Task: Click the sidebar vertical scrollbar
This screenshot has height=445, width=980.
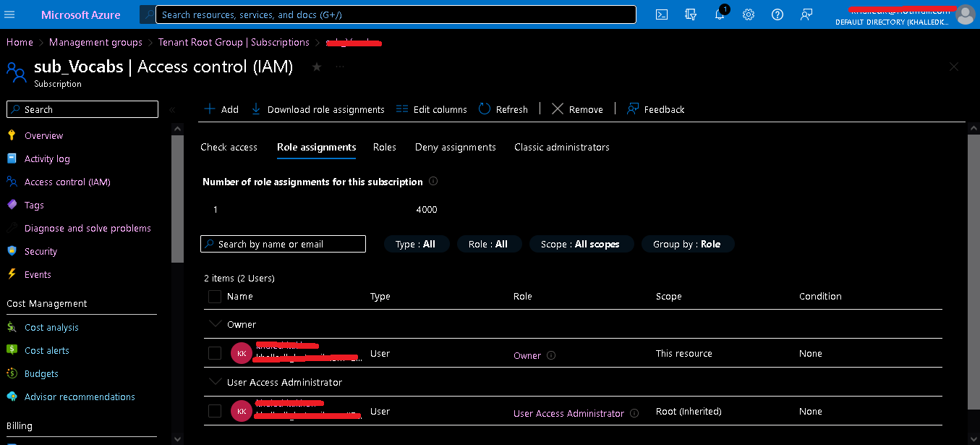Action: tap(177, 199)
